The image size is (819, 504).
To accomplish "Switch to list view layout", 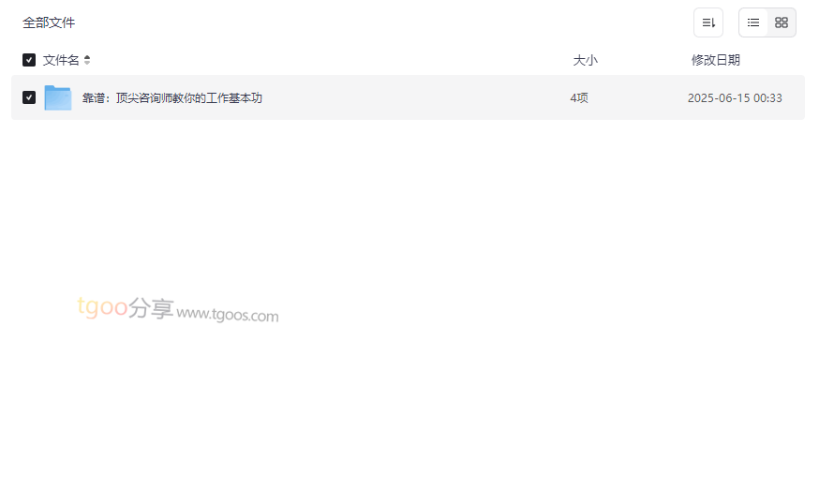I will 753,22.
